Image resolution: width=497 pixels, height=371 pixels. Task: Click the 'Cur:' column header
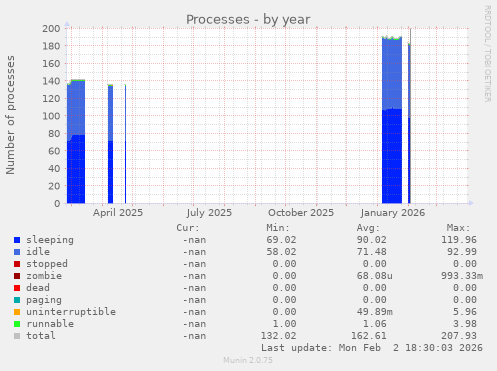tap(188, 228)
